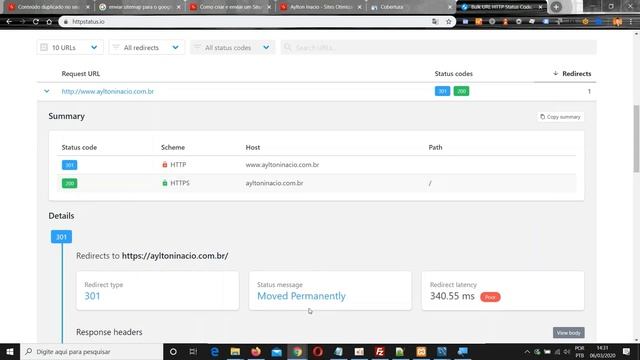Click the Windows taskbar search box

91,351
